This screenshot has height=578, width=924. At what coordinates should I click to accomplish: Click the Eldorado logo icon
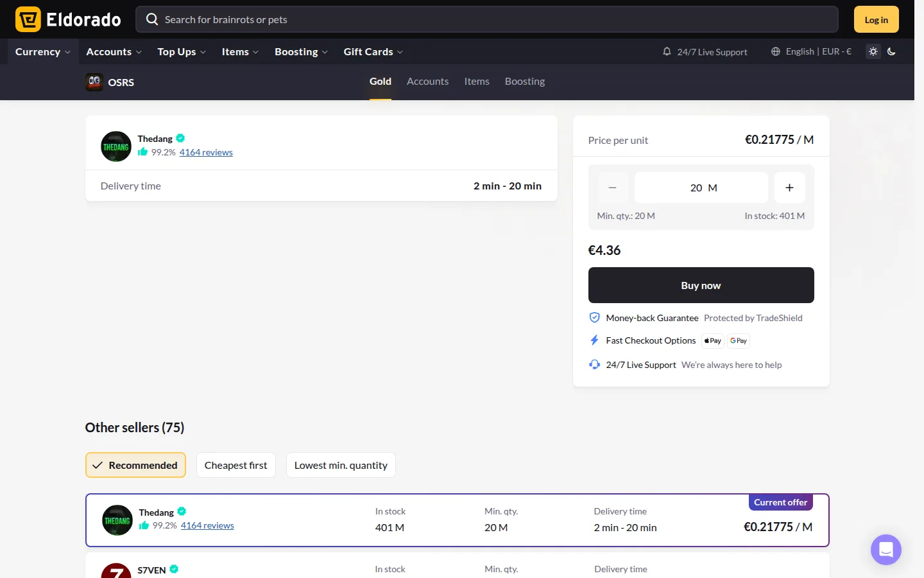point(28,19)
